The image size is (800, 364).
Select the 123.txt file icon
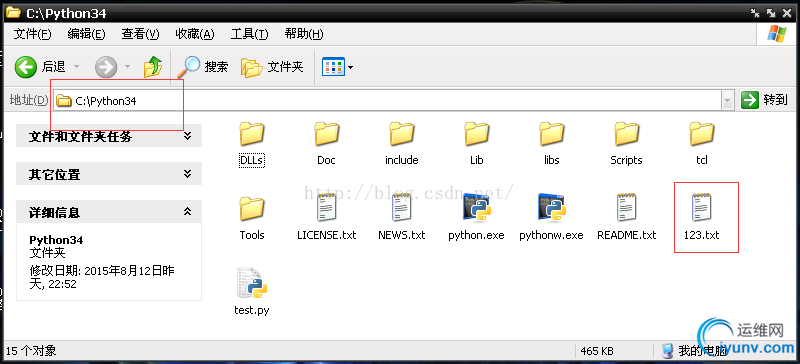[702, 207]
